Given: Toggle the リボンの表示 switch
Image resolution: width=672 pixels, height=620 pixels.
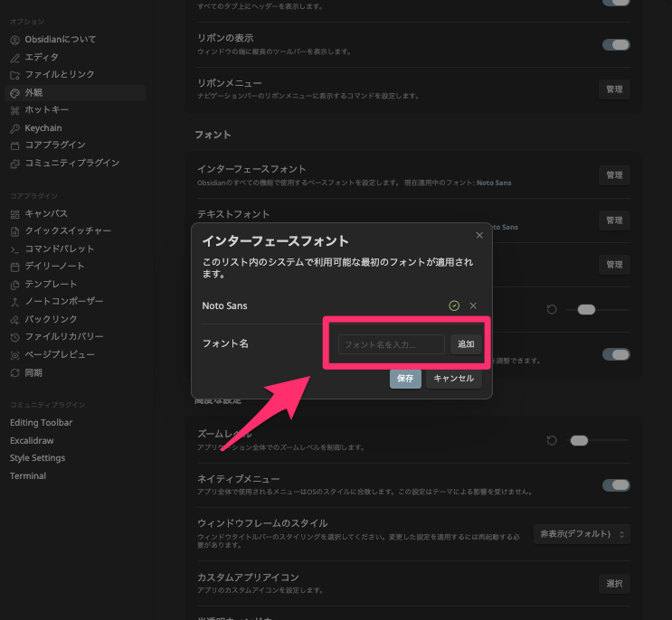Looking at the screenshot, I should click(616, 44).
